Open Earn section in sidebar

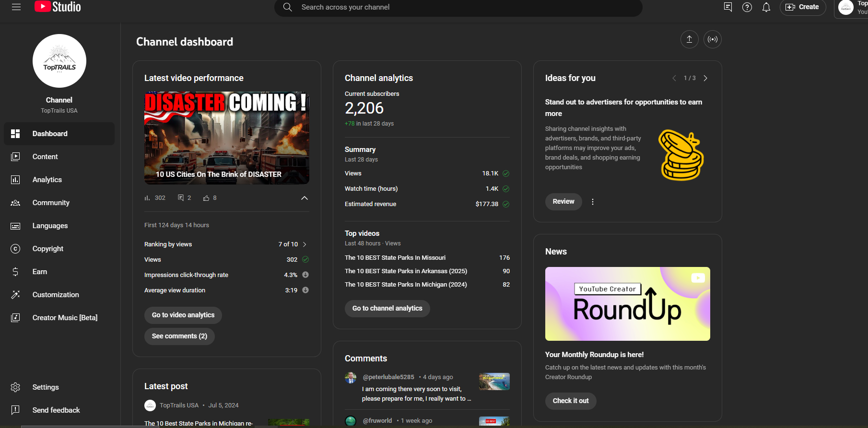pos(59,272)
